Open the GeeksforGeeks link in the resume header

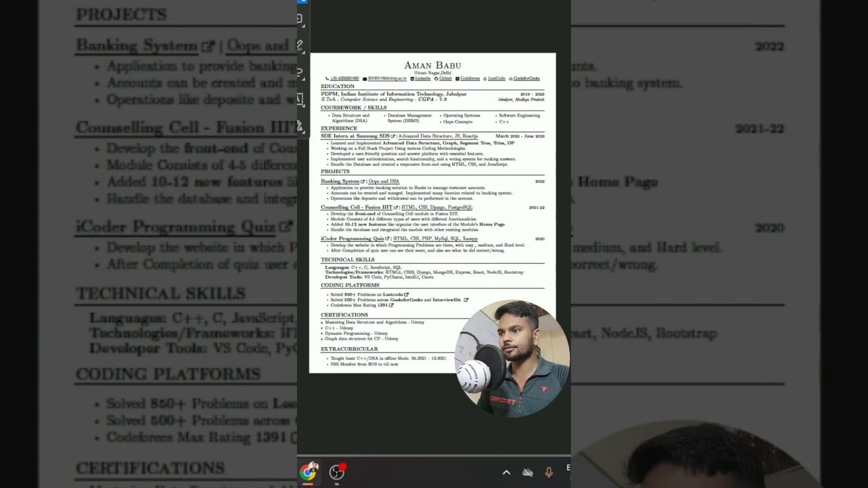[x=527, y=79]
